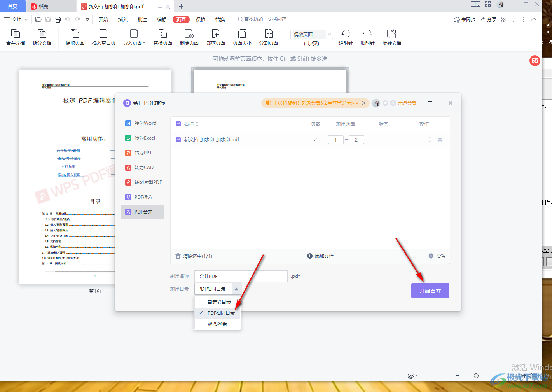
Task: Choose WPS网盘 from output directory list
Action: (218, 324)
